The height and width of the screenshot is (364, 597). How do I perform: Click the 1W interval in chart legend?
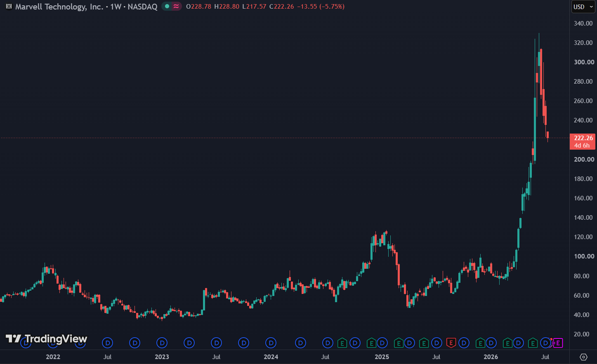116,7
